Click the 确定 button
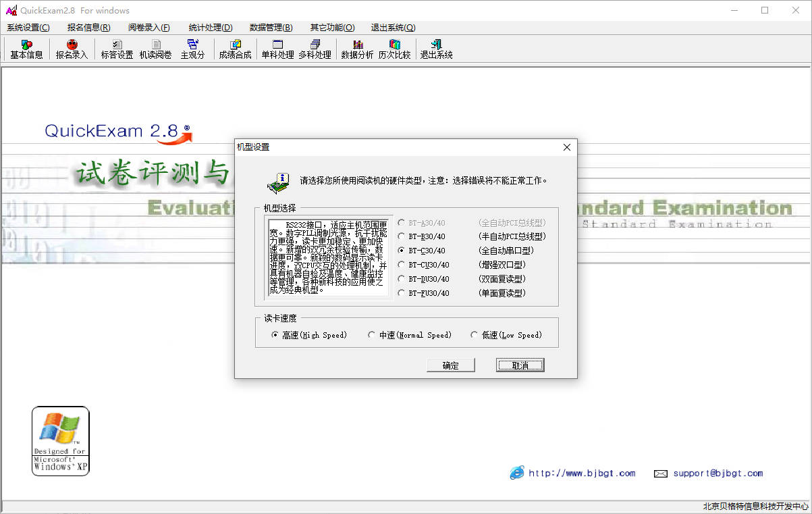Image resolution: width=812 pixels, height=514 pixels. (x=450, y=365)
